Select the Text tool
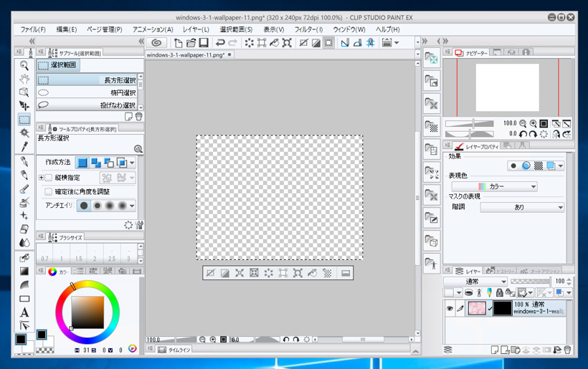 (x=24, y=312)
